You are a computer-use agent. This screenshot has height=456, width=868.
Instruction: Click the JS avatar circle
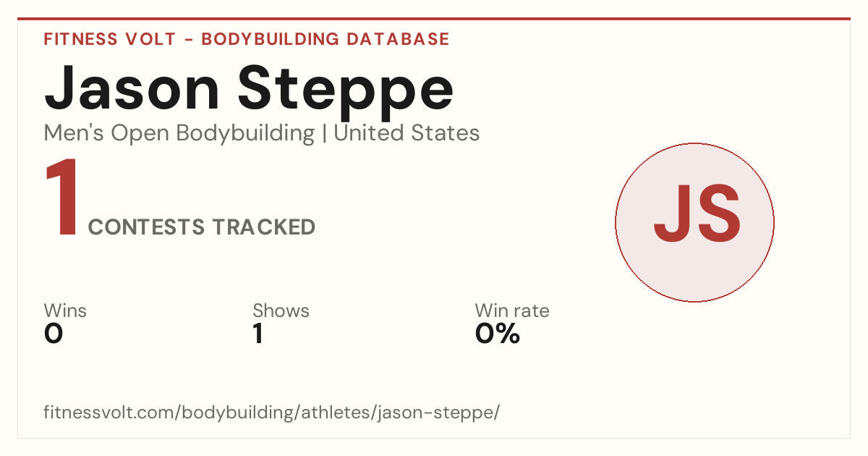(x=694, y=222)
